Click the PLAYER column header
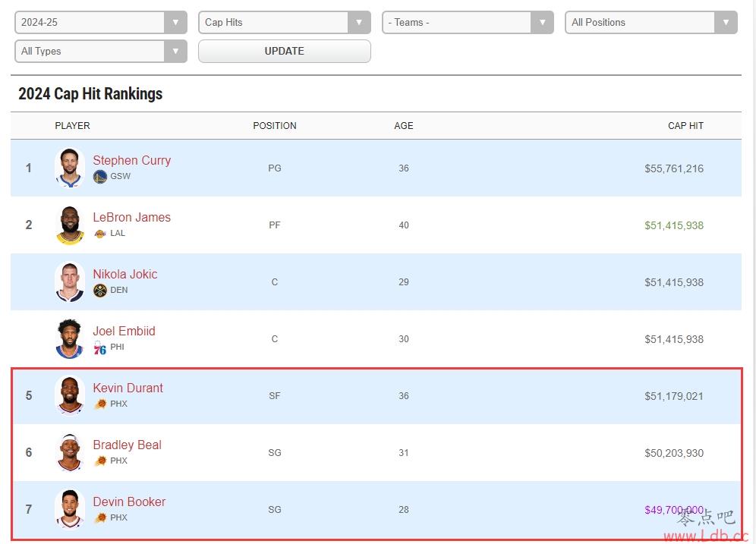The image size is (756, 544). [72, 126]
